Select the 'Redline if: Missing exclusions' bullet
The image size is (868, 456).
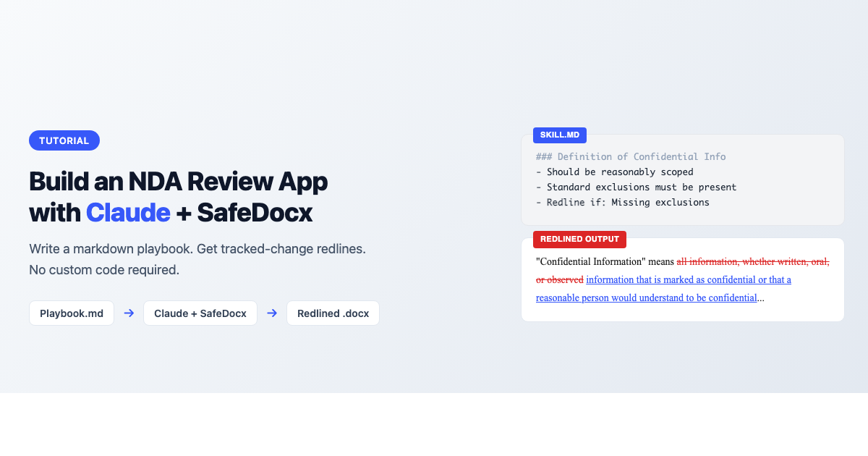[x=623, y=202]
